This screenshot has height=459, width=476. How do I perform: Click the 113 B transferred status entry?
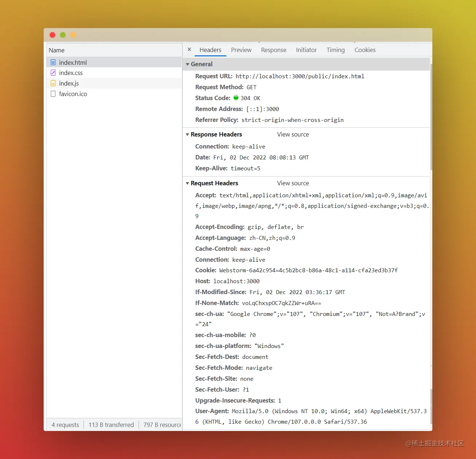pyautogui.click(x=111, y=425)
